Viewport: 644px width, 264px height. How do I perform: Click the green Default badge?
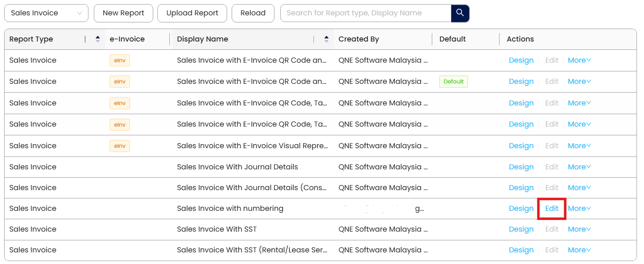click(x=453, y=81)
